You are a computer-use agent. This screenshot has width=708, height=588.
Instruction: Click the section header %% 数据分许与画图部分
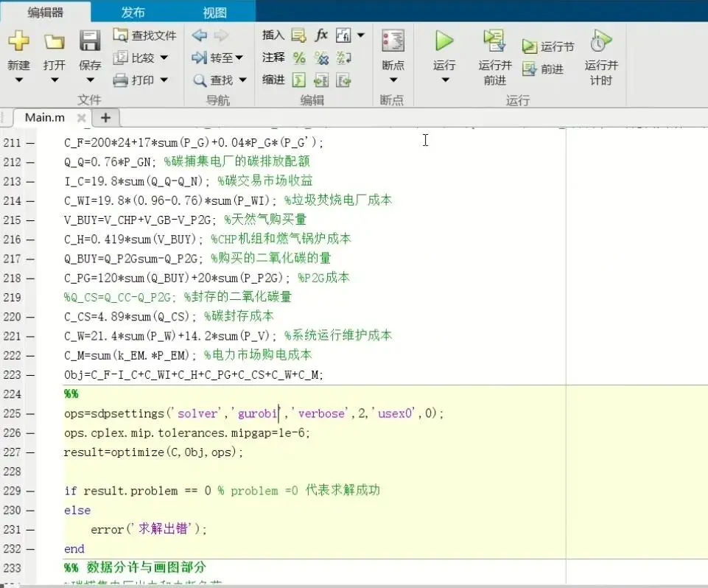click(135, 567)
